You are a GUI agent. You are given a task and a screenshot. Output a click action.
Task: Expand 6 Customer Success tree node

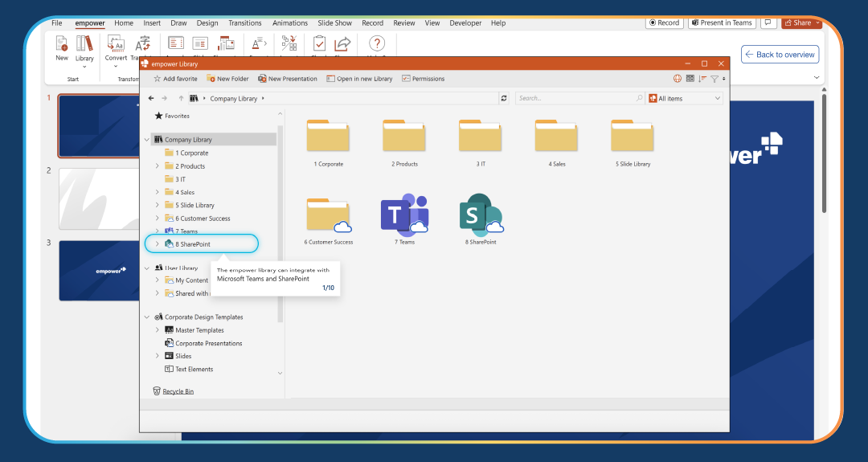point(158,218)
